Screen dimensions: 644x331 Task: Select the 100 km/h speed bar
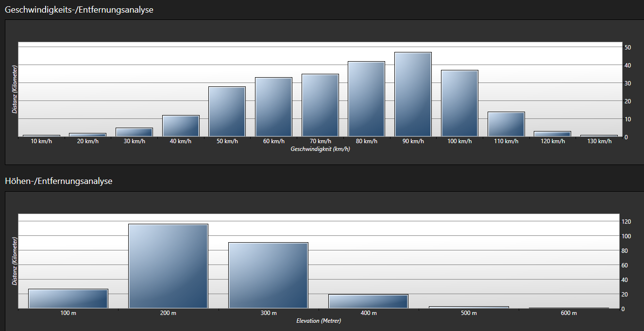pos(459,103)
